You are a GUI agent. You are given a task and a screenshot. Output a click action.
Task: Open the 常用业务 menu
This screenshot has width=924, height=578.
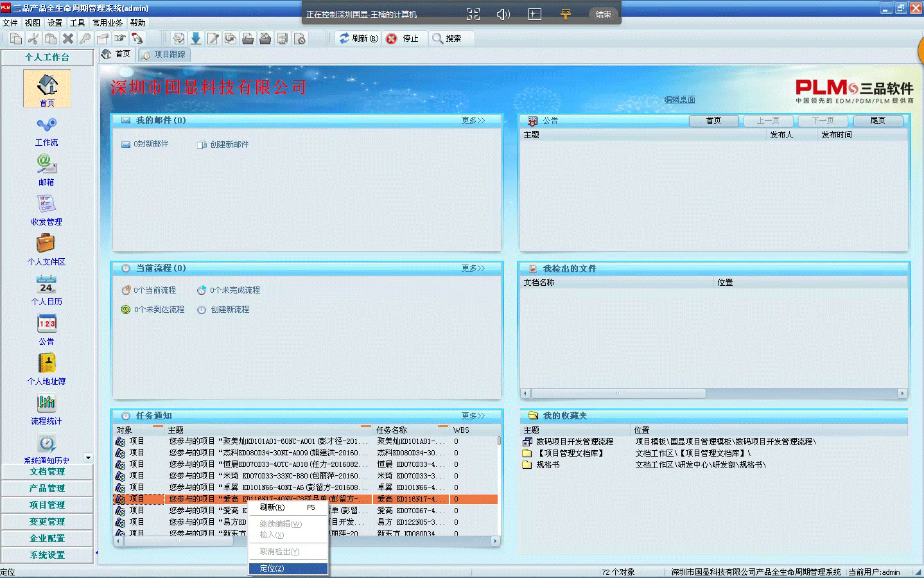107,22
